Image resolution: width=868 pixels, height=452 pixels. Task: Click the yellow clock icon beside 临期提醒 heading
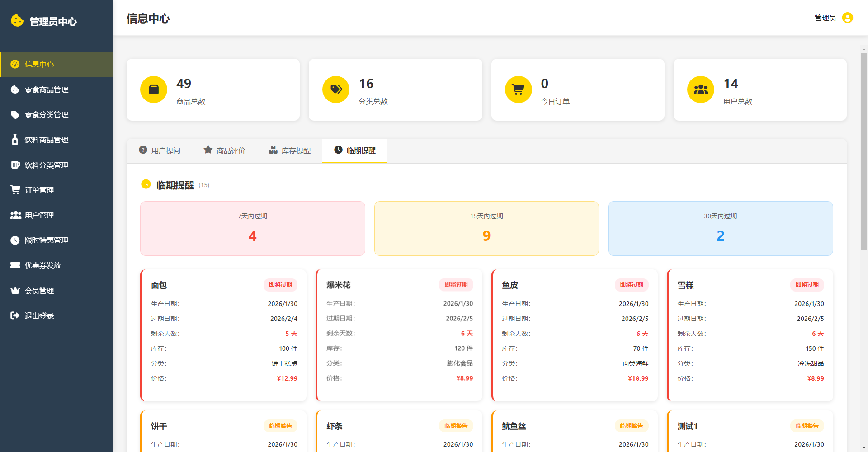[146, 184]
